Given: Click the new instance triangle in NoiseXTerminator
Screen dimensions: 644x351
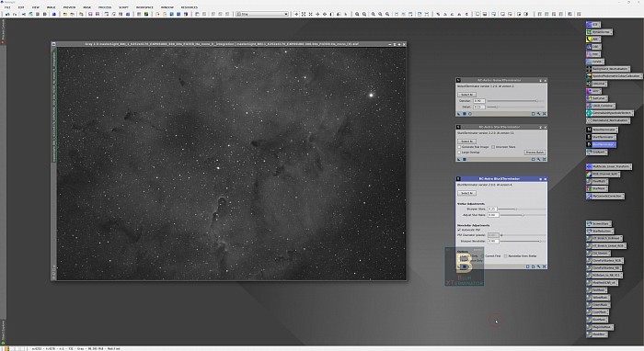Looking at the screenshot, I should pos(459,114).
